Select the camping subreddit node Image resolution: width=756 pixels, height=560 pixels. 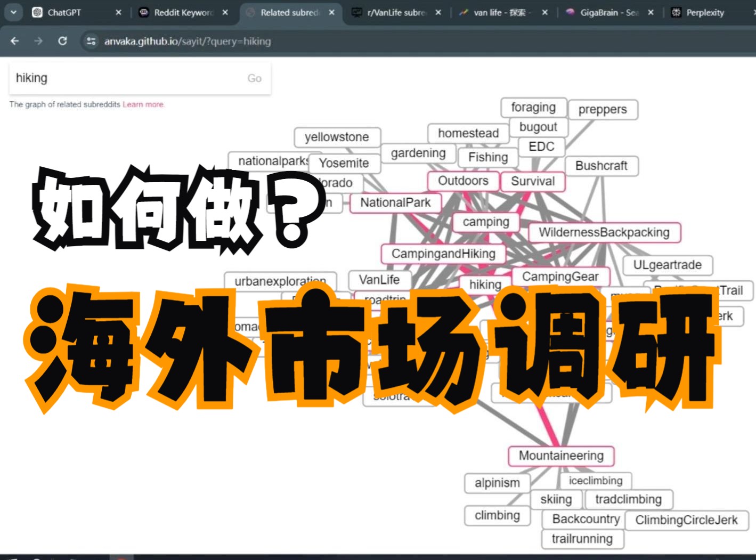[486, 222]
